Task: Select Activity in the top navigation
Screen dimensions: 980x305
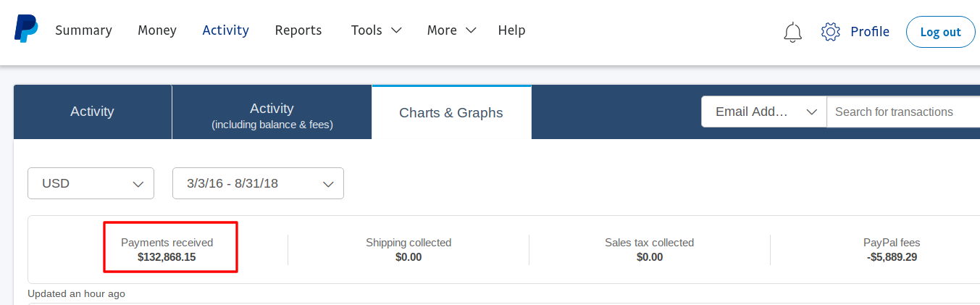Action: click(225, 30)
